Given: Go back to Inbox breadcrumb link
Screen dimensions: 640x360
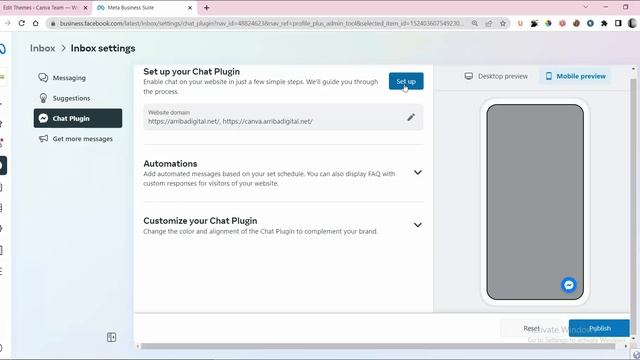Looking at the screenshot, I should click(x=42, y=48).
